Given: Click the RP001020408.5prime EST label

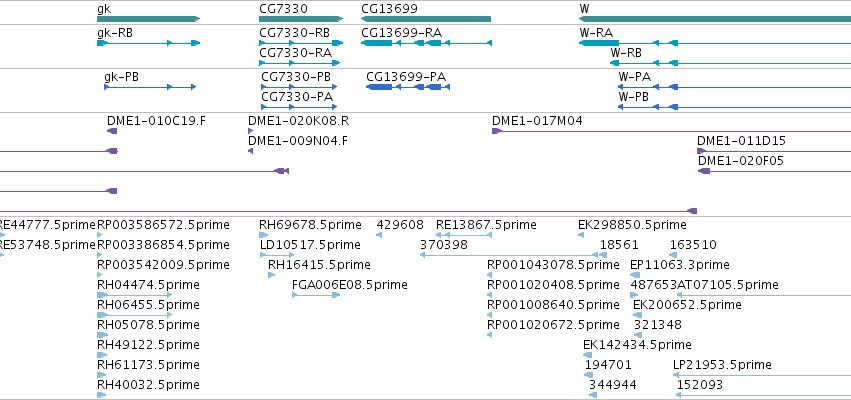Looking at the screenshot, I should [553, 285].
